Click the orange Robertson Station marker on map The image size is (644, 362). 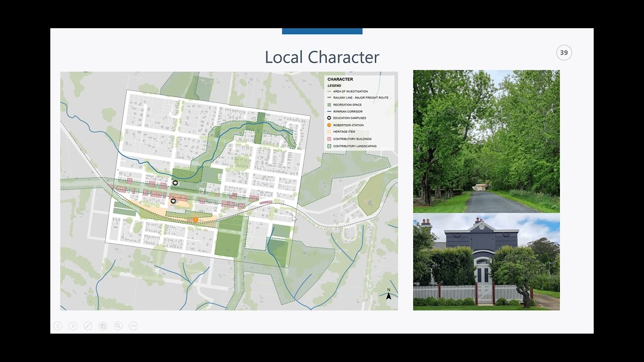point(196,220)
